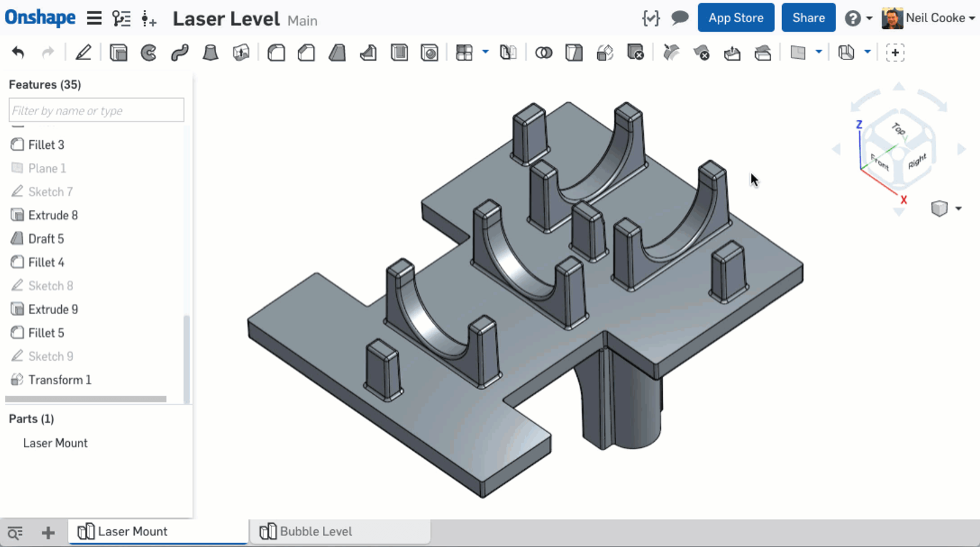Open the Neil Cooke account menu
The width and height of the screenshot is (980, 547).
tap(928, 18)
